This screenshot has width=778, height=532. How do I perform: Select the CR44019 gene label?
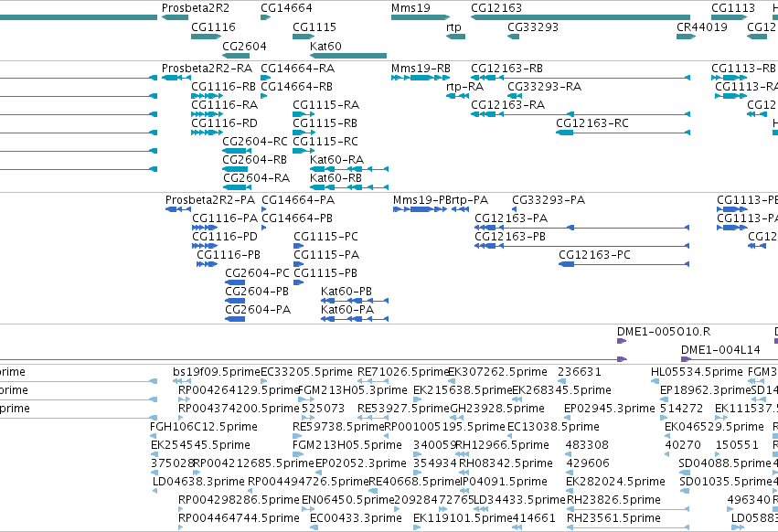click(702, 27)
